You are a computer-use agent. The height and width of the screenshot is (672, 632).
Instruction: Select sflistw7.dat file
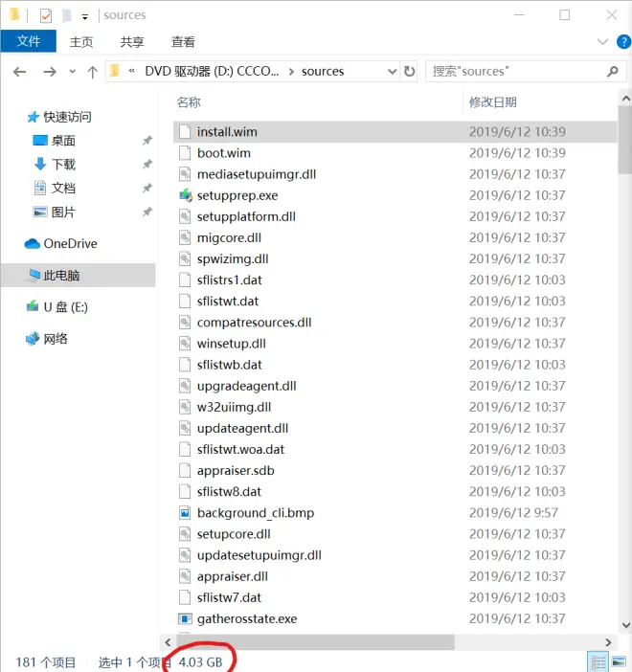click(229, 597)
